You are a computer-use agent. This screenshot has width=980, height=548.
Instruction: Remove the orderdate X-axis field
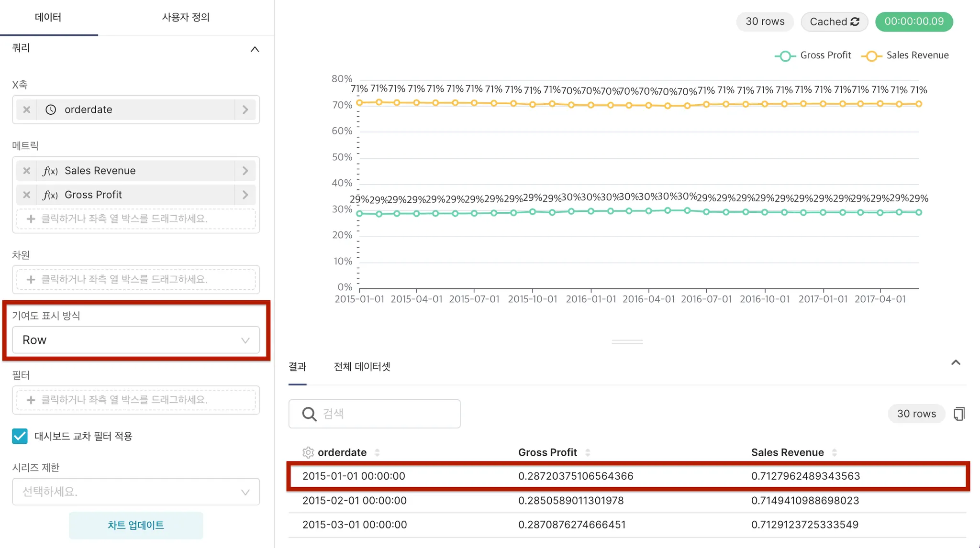pyautogui.click(x=27, y=110)
